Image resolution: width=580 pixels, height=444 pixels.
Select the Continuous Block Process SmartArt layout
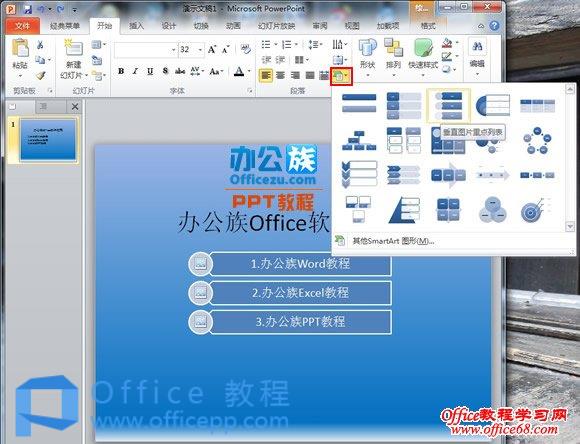pos(448,175)
